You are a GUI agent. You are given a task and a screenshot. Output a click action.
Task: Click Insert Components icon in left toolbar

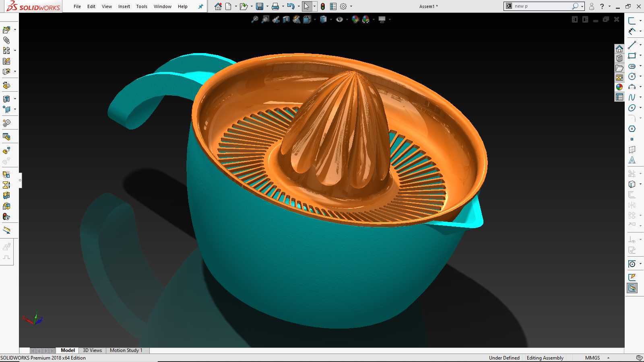point(6,30)
